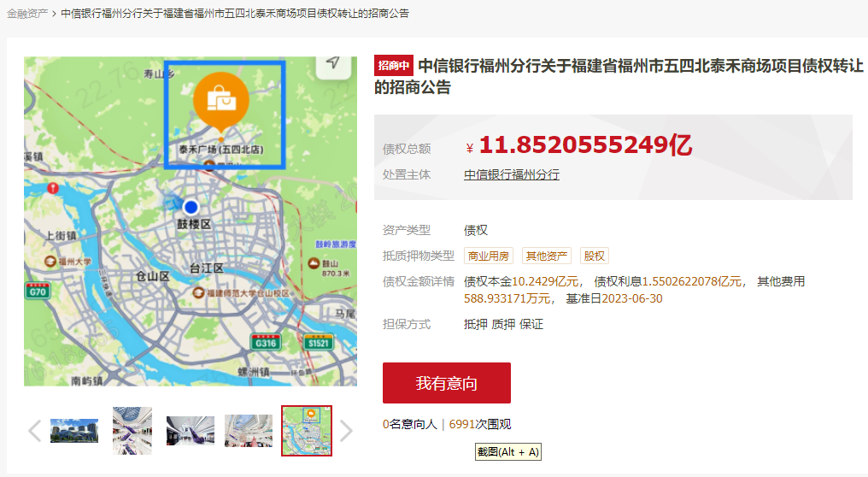The width and height of the screenshot is (868, 477).
Task: Click the 股权 collateral tag
Action: pyautogui.click(x=594, y=256)
